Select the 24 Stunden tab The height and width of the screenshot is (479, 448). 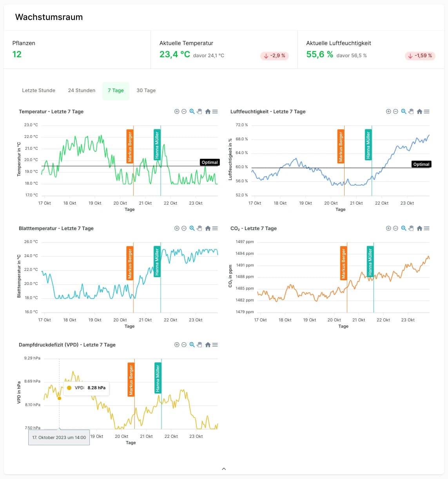click(x=82, y=91)
